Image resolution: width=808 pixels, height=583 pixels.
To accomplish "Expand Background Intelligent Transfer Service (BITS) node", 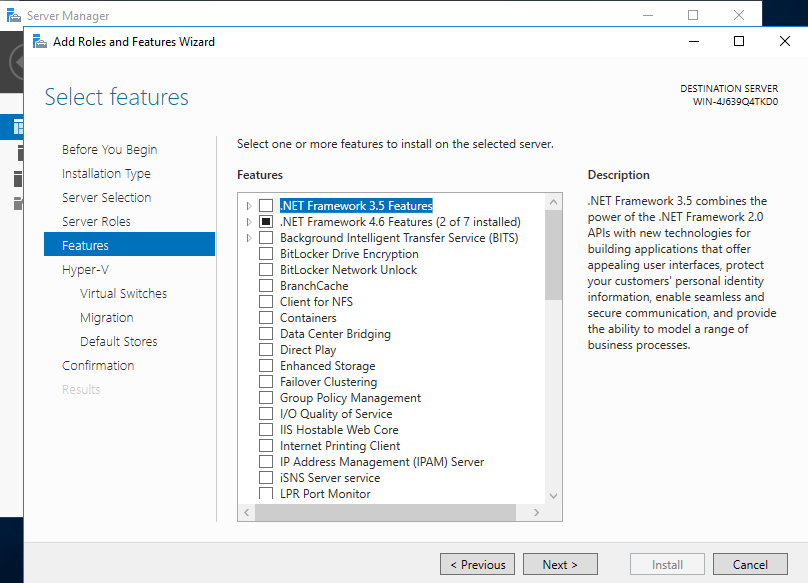I will (249, 238).
